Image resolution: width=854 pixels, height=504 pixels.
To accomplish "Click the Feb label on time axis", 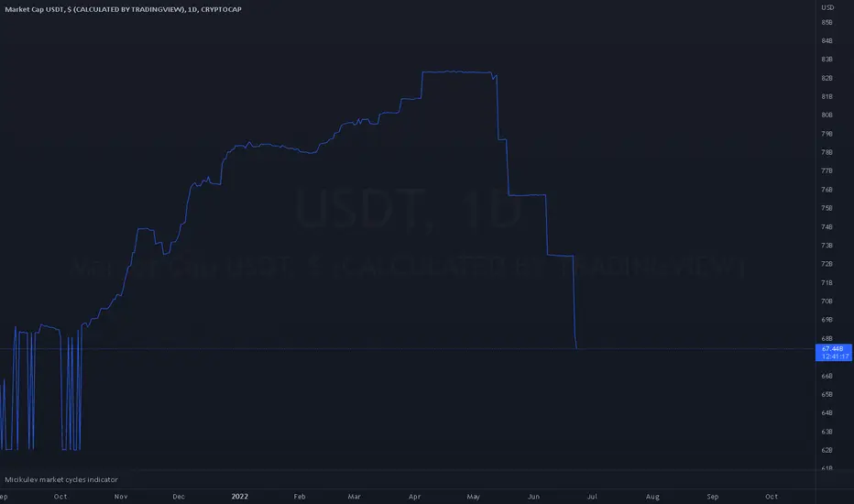I will (300, 497).
